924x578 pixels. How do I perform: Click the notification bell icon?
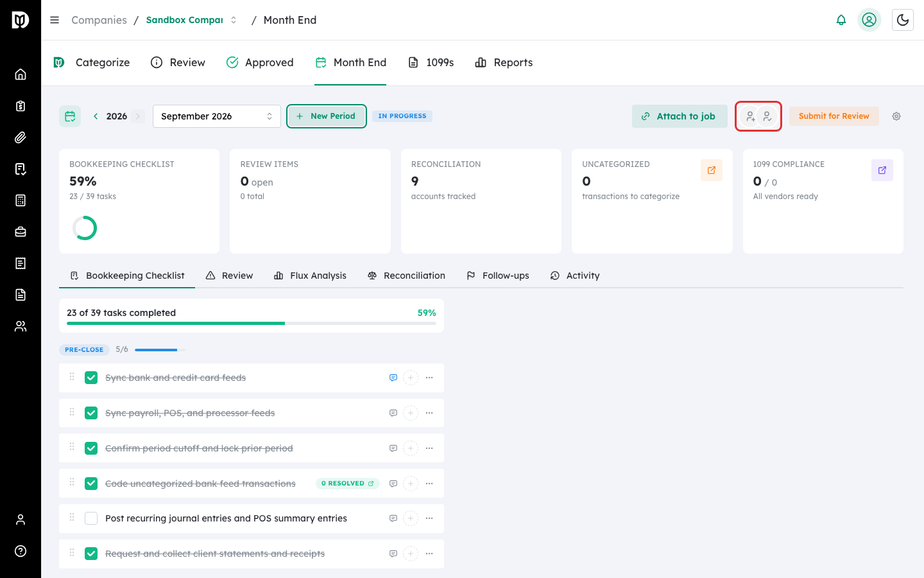[841, 20]
